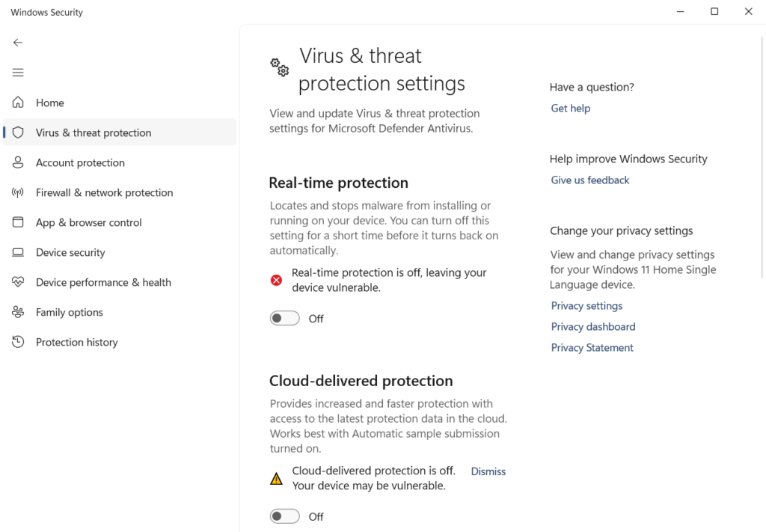Select Family options in the sidebar
Image resolution: width=766 pixels, height=532 pixels.
click(x=70, y=312)
